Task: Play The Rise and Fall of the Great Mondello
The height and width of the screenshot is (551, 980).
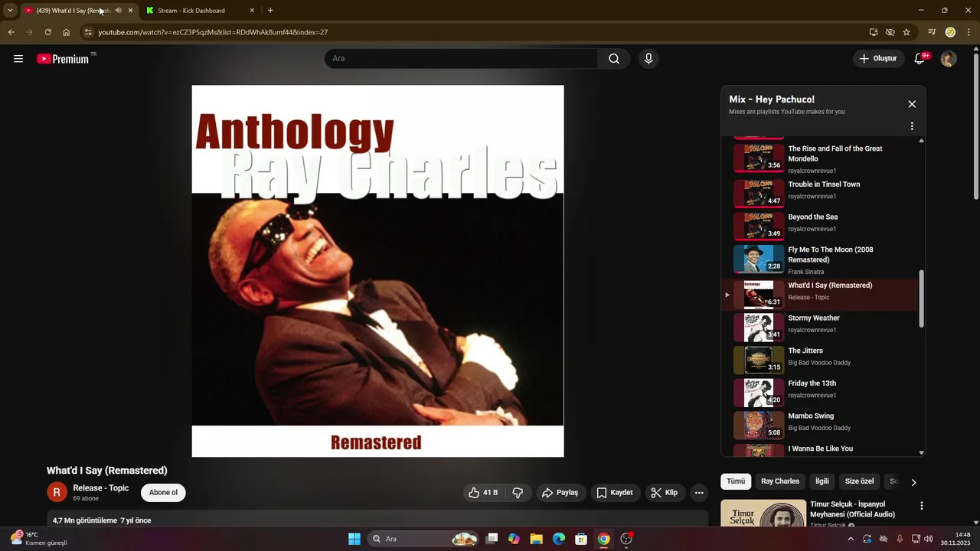Action: click(821, 158)
